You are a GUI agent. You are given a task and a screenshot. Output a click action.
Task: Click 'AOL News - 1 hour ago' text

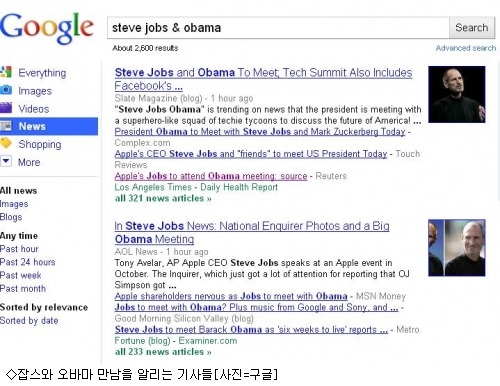161,252
